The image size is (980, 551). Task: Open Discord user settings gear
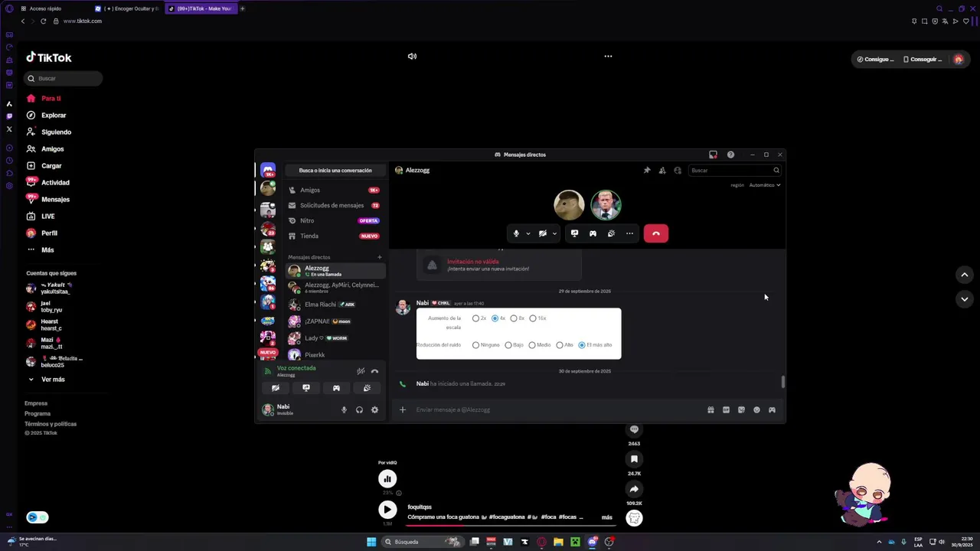click(374, 410)
